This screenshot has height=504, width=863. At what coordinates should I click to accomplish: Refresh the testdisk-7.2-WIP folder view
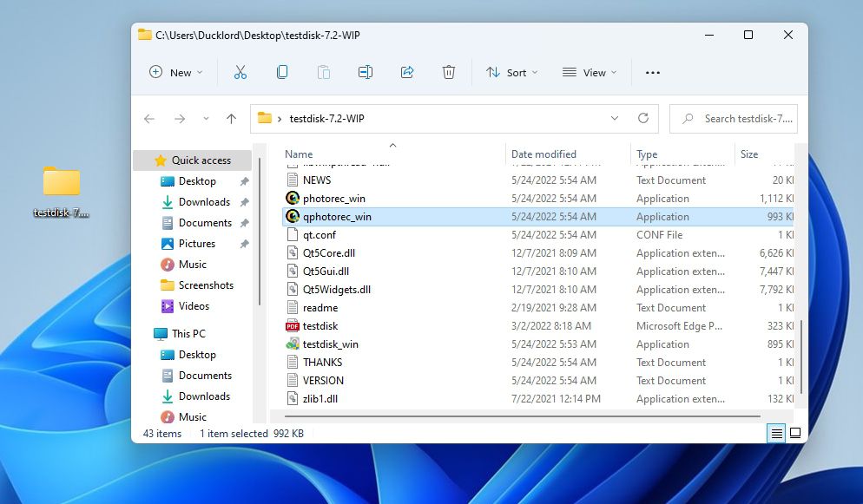pos(642,118)
